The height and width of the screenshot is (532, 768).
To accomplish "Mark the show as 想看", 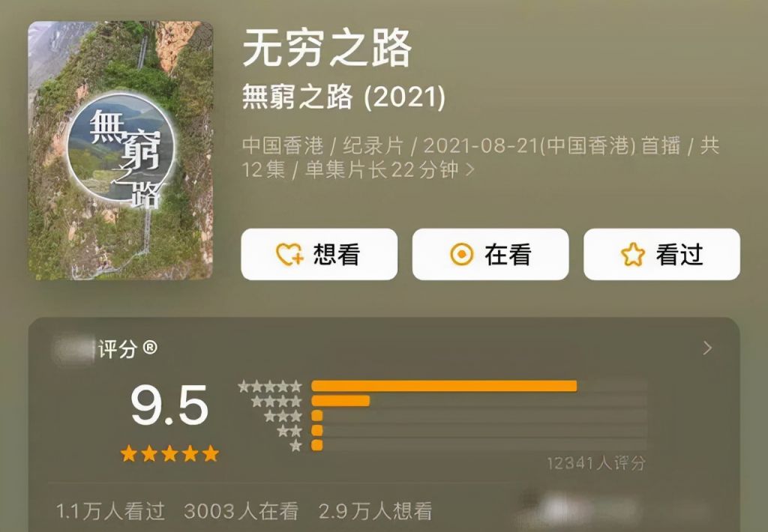I will pyautogui.click(x=319, y=255).
